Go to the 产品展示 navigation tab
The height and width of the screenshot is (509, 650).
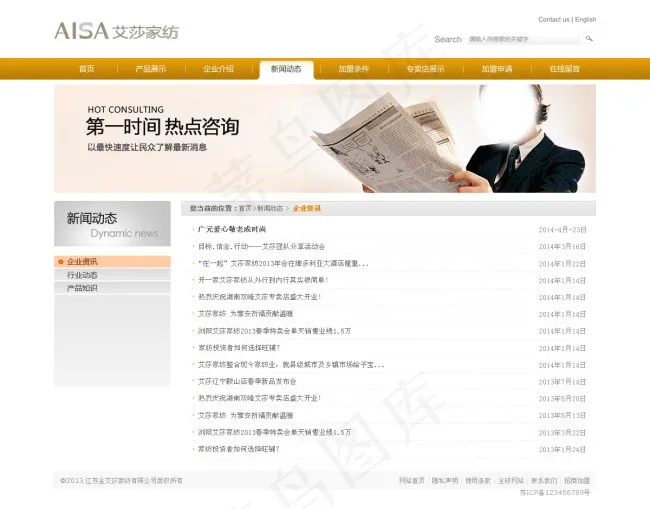151,69
